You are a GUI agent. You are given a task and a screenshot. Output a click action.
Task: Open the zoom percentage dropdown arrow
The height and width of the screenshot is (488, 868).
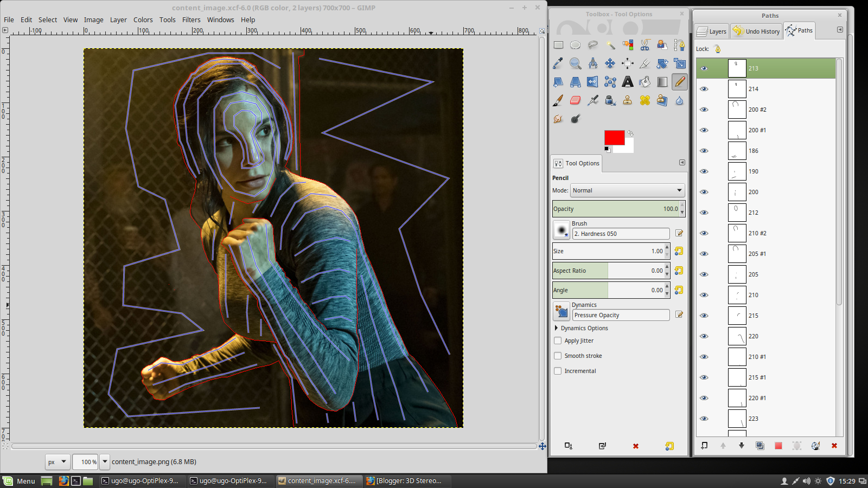[x=105, y=462]
